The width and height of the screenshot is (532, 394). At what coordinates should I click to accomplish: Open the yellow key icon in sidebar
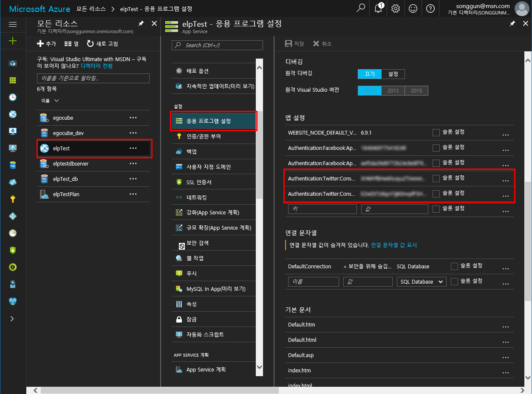pyautogui.click(x=13, y=199)
